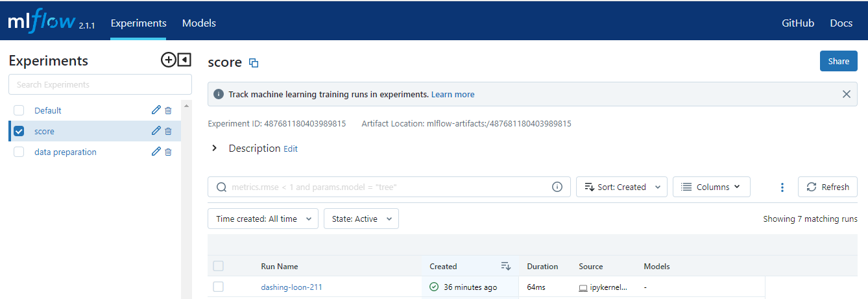Click Edit next to Description
Image resolution: width=868 pixels, height=299 pixels.
click(291, 149)
